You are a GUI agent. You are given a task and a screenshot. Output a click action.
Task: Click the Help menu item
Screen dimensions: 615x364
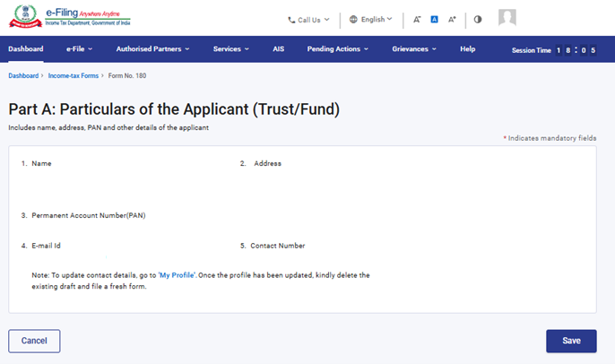tap(467, 49)
